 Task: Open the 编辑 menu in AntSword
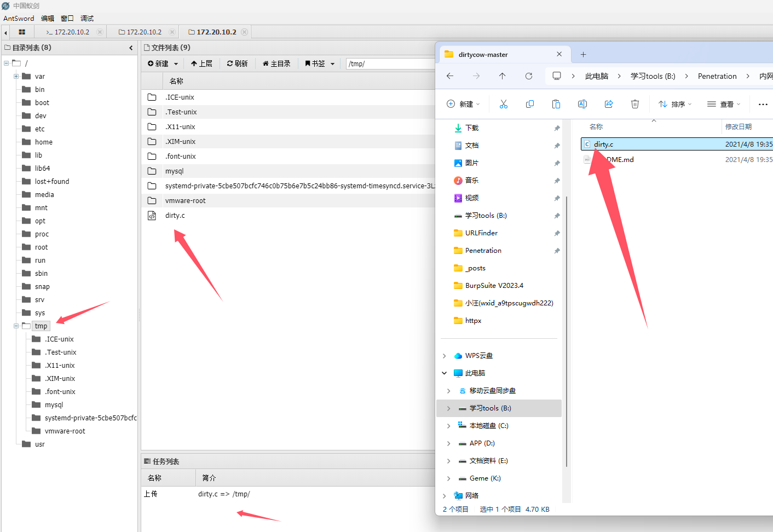[48, 19]
